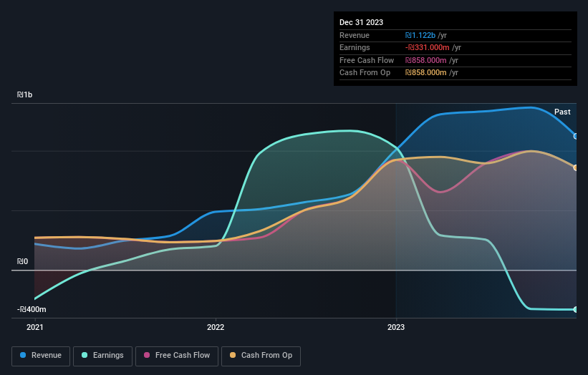This screenshot has height=375, width=588.
Task: Click the Earnings row label in tooltip
Action: 355,47
